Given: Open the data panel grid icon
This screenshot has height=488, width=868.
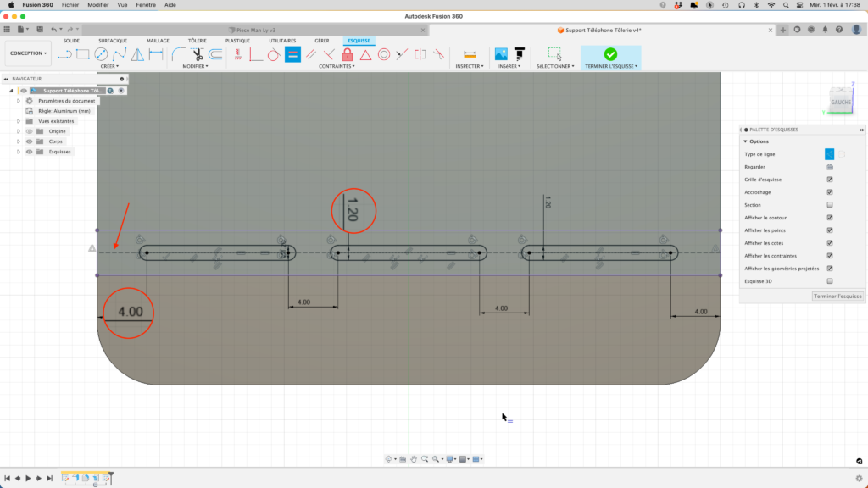Looking at the screenshot, I should pyautogui.click(x=7, y=30).
